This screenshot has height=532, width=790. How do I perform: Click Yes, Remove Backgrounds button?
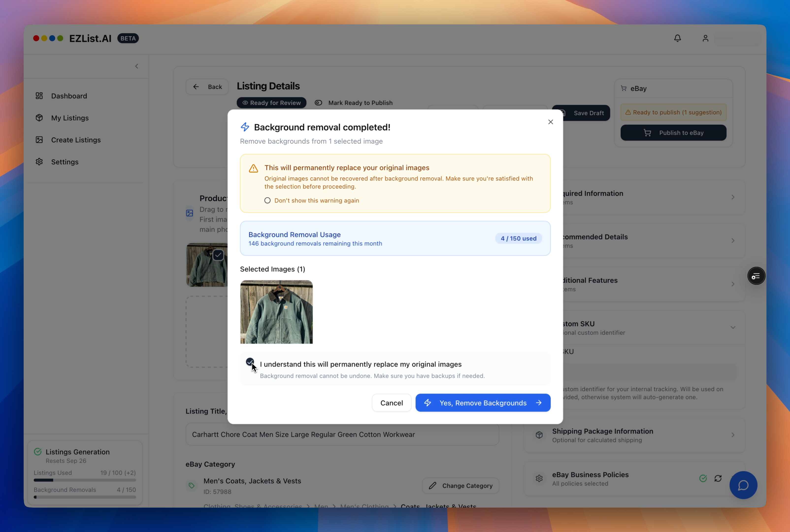coord(482,403)
